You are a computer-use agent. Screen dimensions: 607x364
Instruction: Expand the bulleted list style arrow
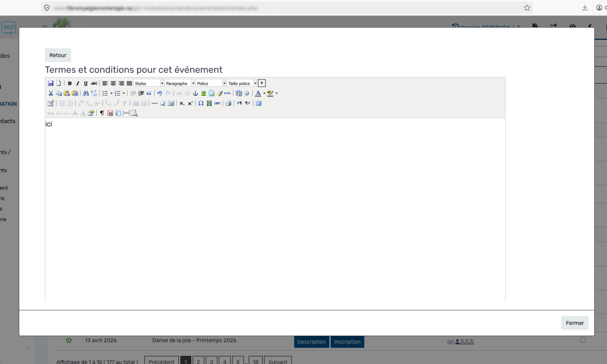tap(111, 93)
